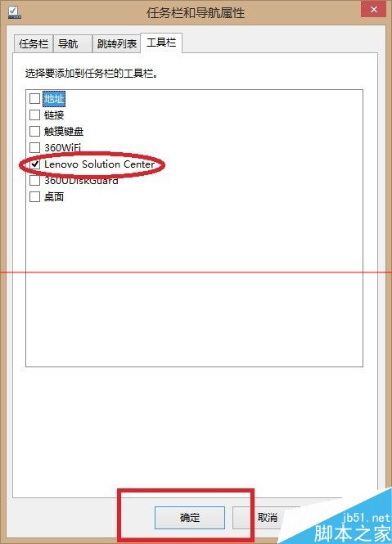Switch to the 任务栏 tab

[x=34, y=44]
